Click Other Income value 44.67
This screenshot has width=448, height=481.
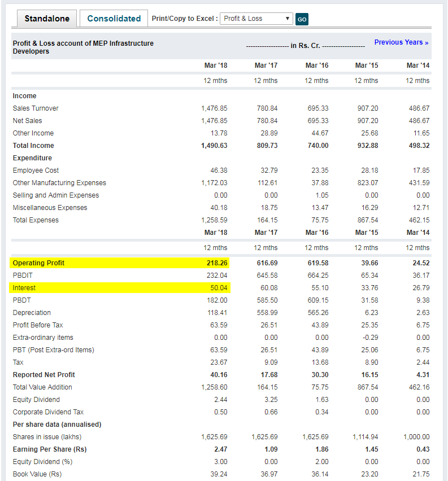(320, 133)
